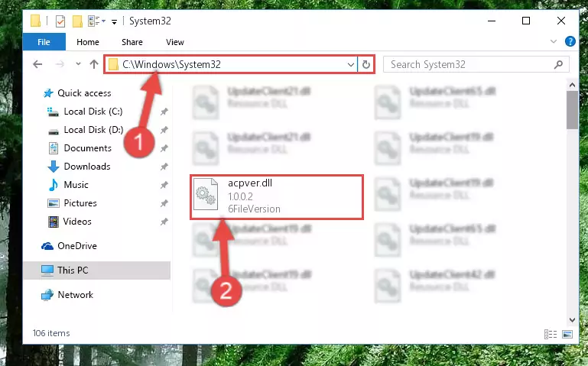This screenshot has height=366, width=588.
Task: Click the pin icon beside Documents
Action: tap(164, 148)
